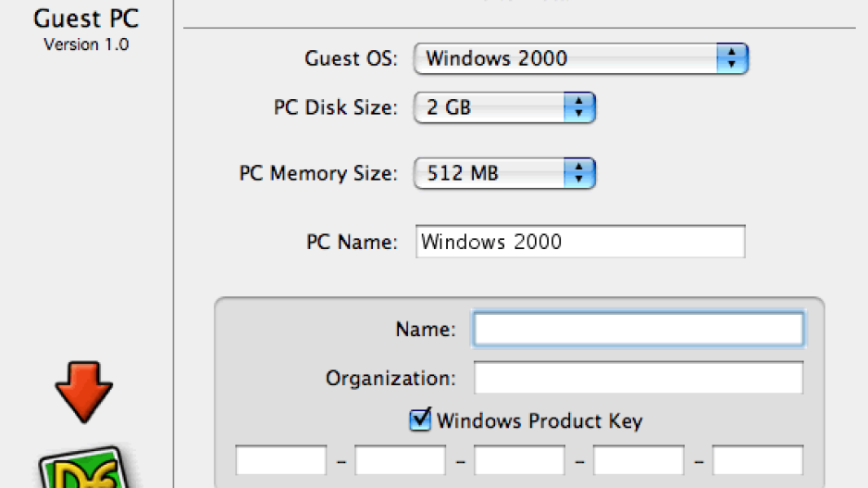The image size is (868, 488).
Task: Click the PC Name label
Action: pyautogui.click(x=352, y=242)
